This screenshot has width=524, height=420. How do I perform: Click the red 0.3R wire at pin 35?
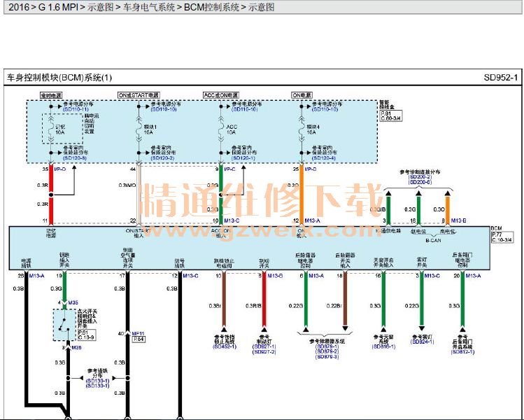pos(51,194)
